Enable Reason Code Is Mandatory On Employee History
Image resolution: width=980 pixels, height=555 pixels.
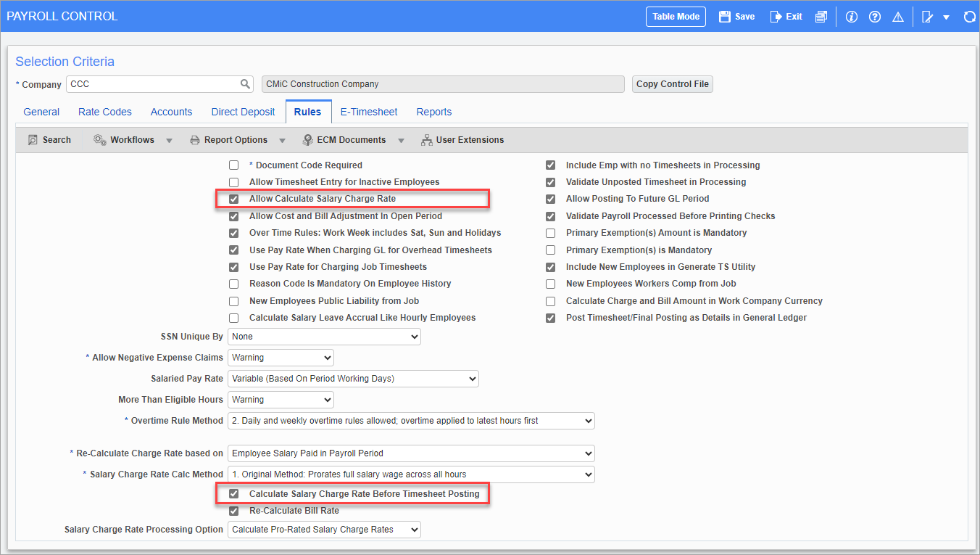(x=233, y=284)
